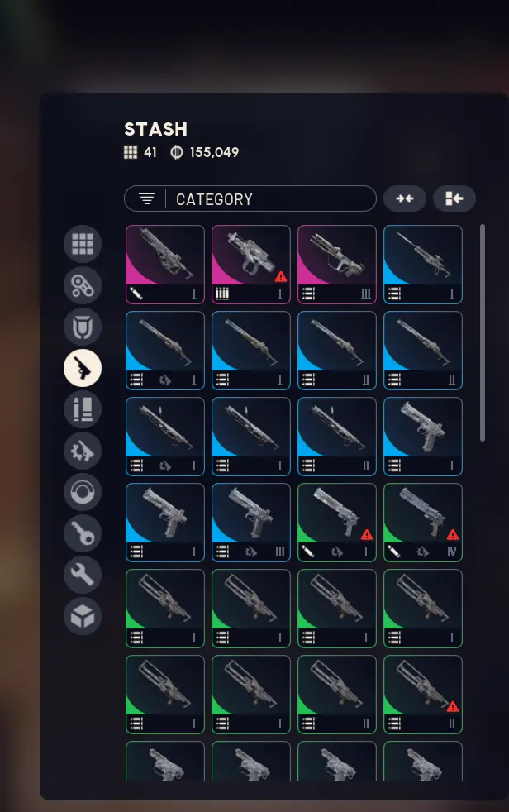Select the gear mods category filter
The height and width of the screenshot is (812, 509).
click(83, 451)
